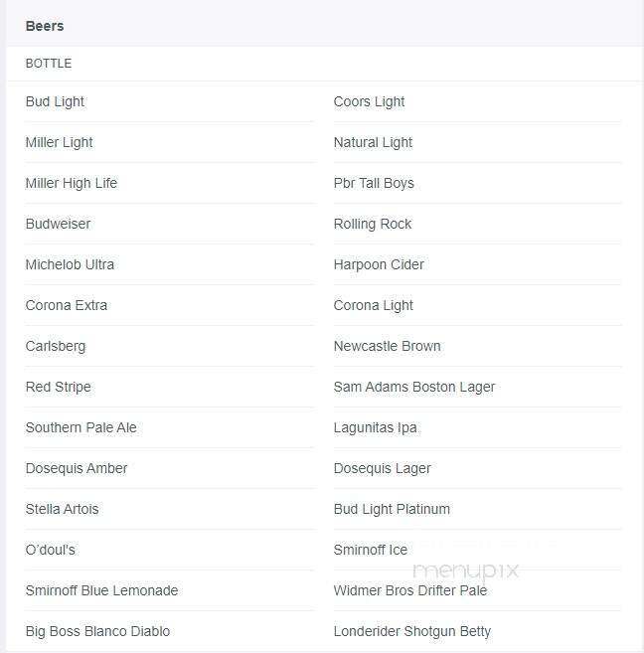
Task: Click Dosequis Amber item
Action: 76,468
